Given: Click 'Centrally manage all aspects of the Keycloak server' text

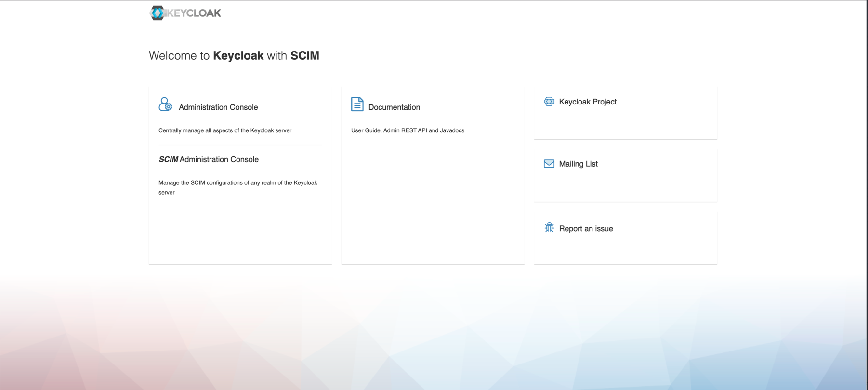Looking at the screenshot, I should click(225, 130).
